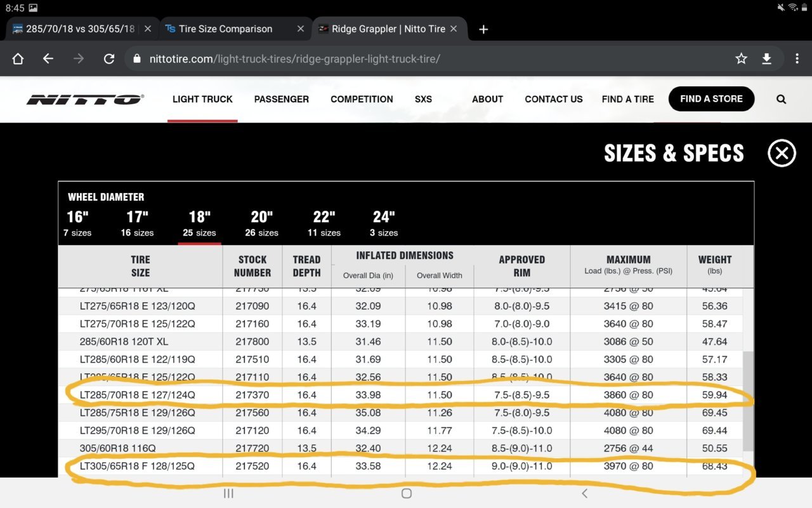Open the About page link
Viewport: 812px width, 508px height.
coord(487,99)
